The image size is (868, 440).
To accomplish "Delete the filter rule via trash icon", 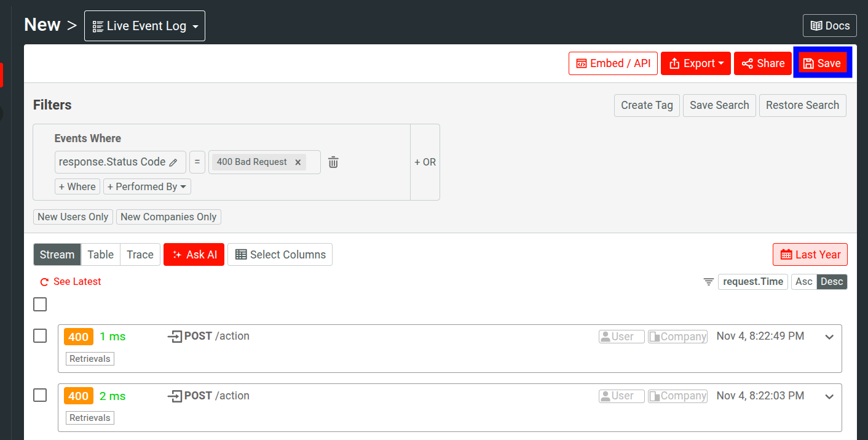I will 333,161.
